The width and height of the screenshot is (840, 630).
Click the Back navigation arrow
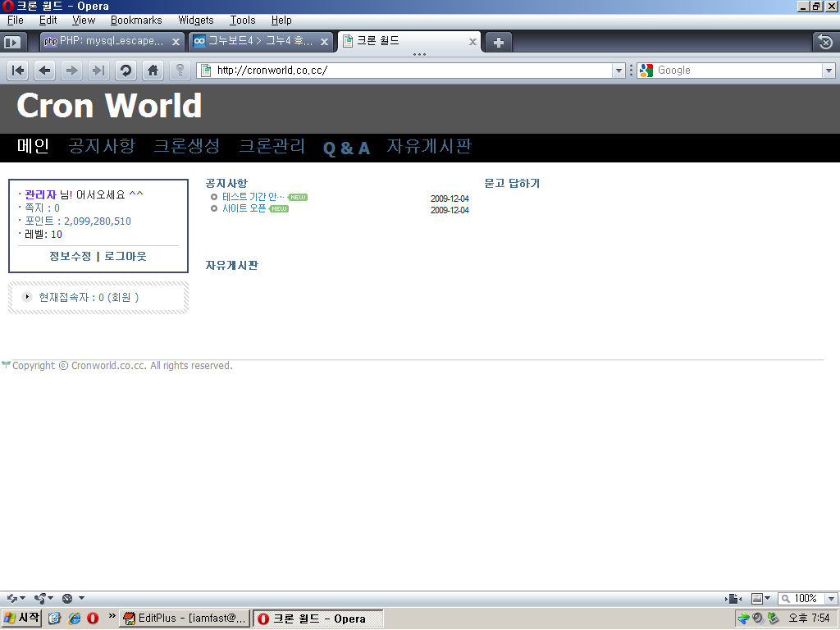point(45,71)
